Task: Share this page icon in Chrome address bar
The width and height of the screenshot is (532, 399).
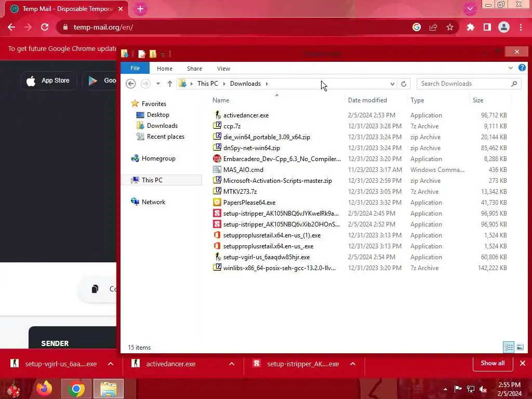Action: point(433,27)
